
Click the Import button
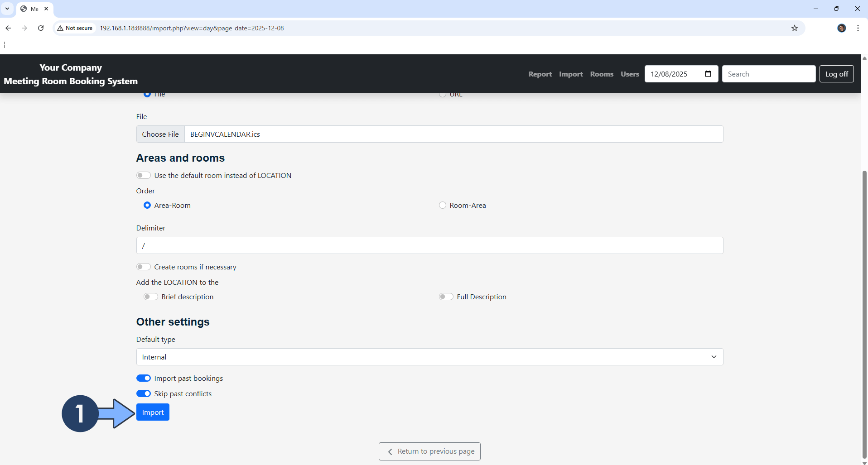coord(153,412)
